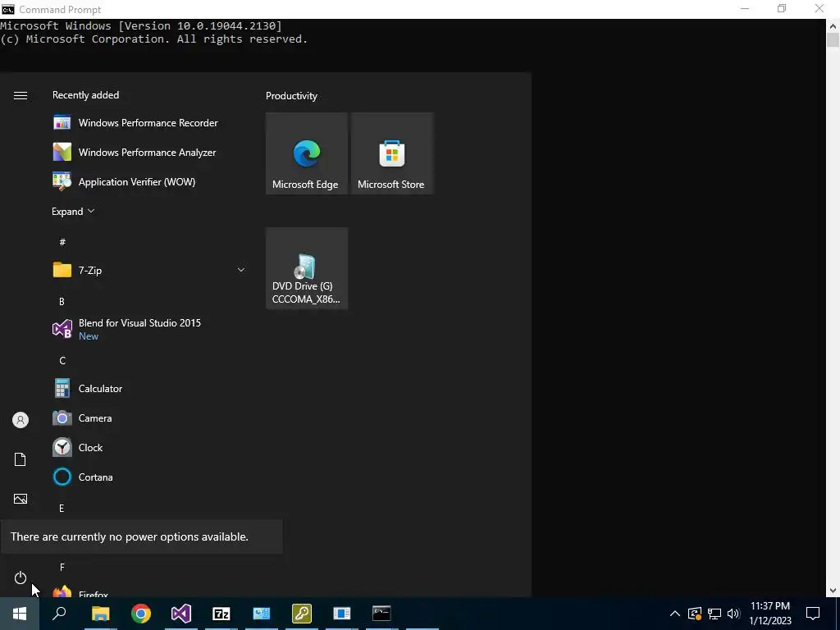Open the Firefox app entry
The width and height of the screenshot is (840, 630).
(x=148, y=591)
